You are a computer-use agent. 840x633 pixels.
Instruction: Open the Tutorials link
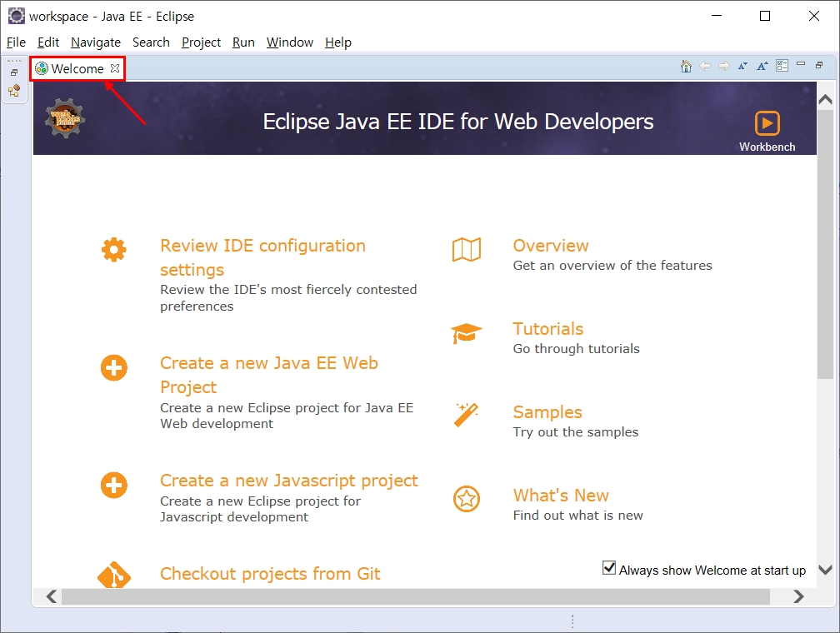548,328
